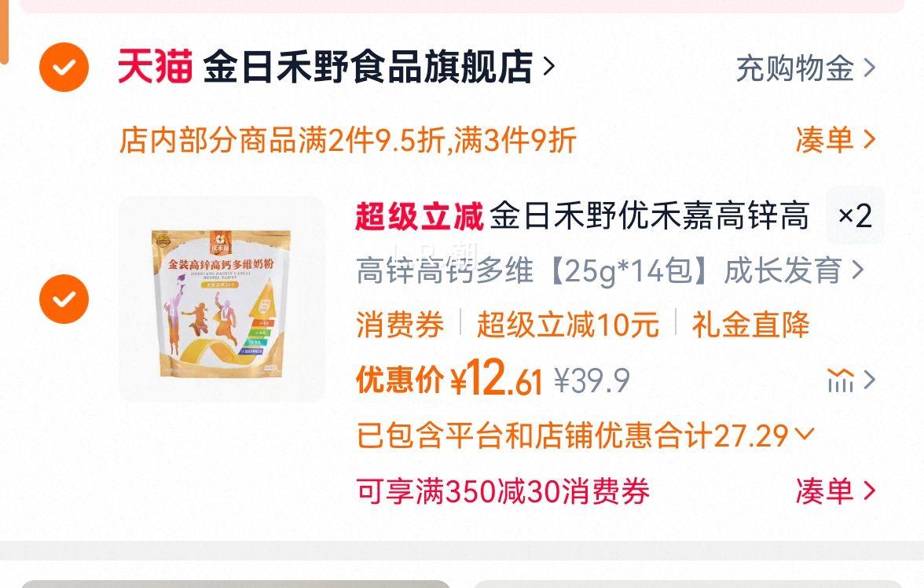Tap the 优惠价 ¥12.61 price
The height and width of the screenshot is (588, 924).
449,379
